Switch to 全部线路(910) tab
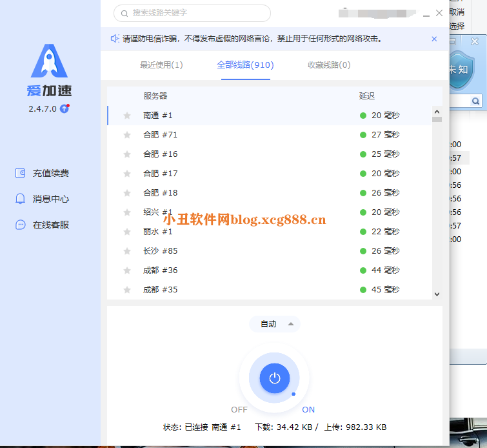Viewport: 487px width, 448px height. [x=245, y=65]
